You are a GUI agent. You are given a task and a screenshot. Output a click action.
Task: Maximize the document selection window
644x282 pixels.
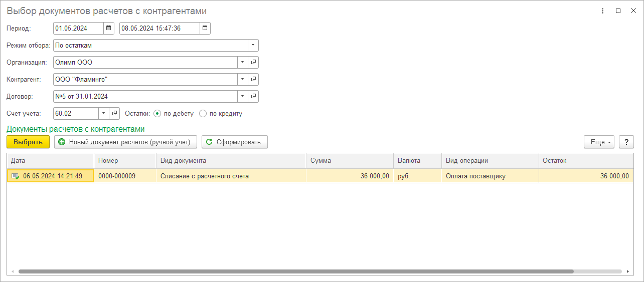click(618, 11)
